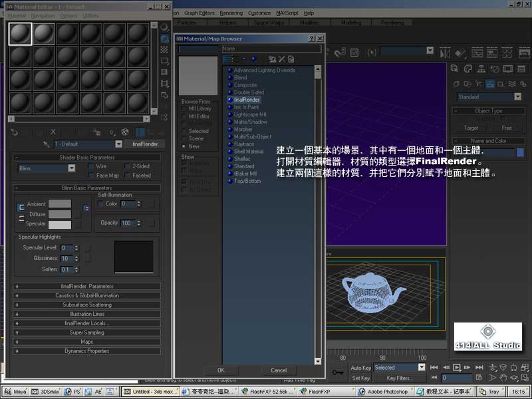
Task: Enable the Wire checkbox
Action: pyautogui.click(x=91, y=166)
